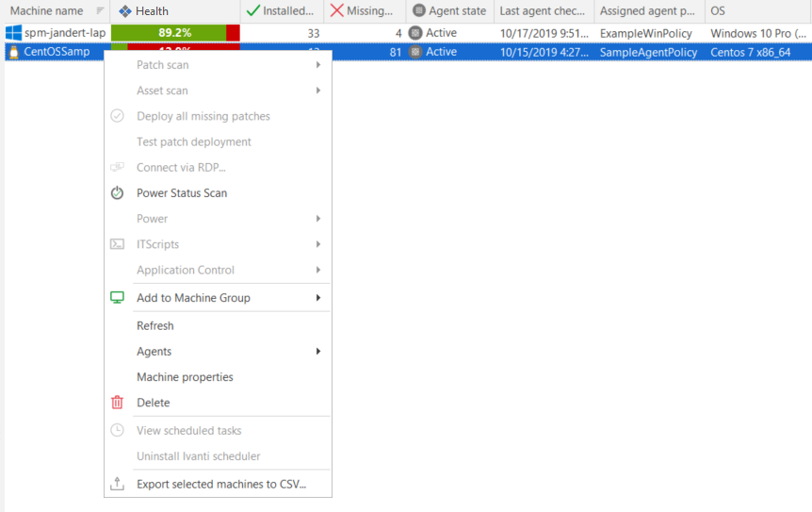Click Deploy all missing patches entry
This screenshot has width=812, height=512.
click(x=218, y=116)
